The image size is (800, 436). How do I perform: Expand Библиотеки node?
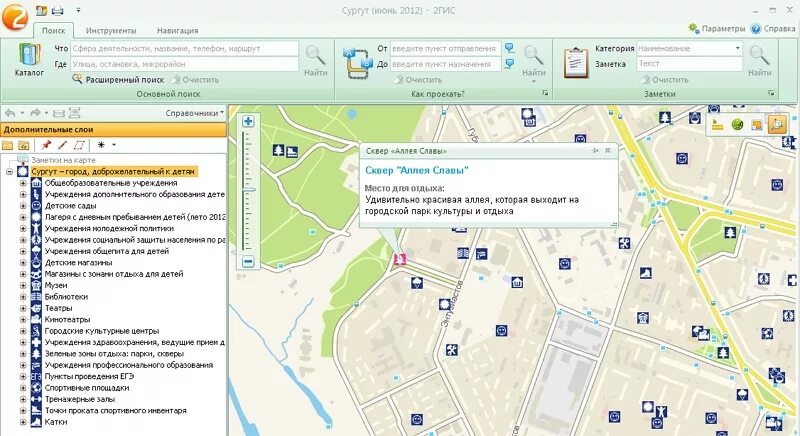(23, 297)
